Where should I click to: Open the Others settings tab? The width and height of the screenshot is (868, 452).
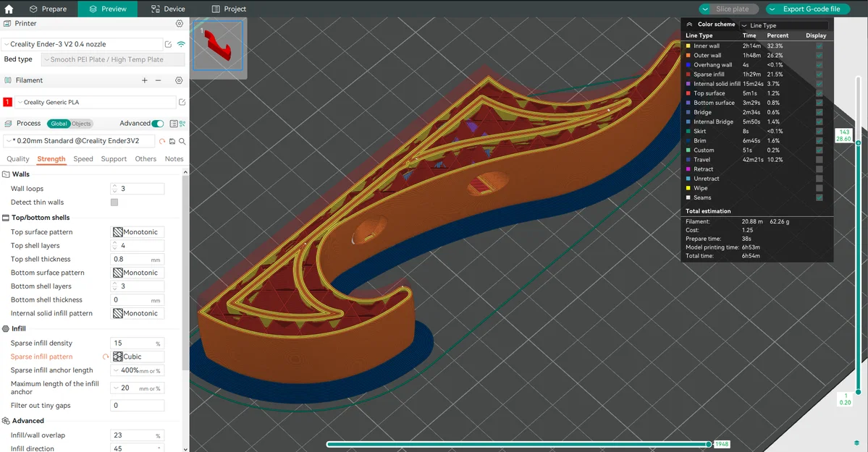[146, 159]
